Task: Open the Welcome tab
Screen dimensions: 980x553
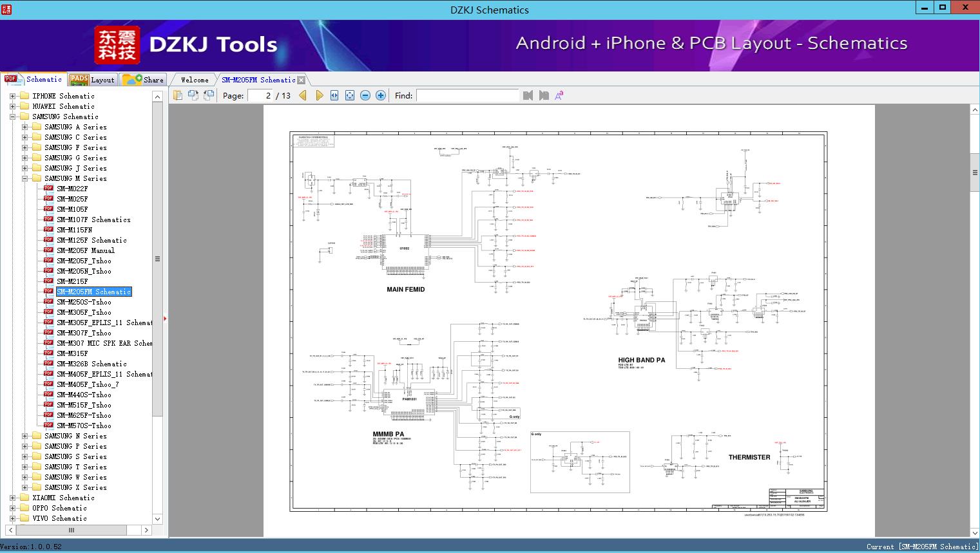Action: tap(195, 80)
